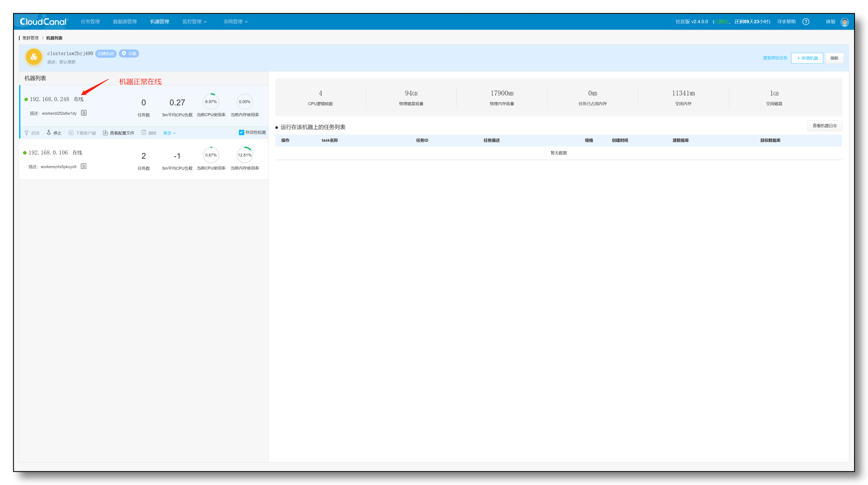
Task: Click the 已激活 status text
Action: click(721, 22)
